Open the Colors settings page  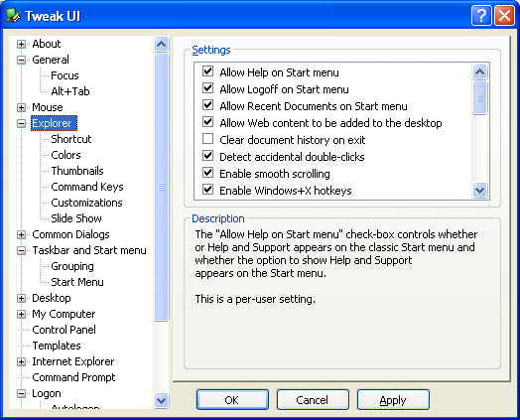click(65, 155)
